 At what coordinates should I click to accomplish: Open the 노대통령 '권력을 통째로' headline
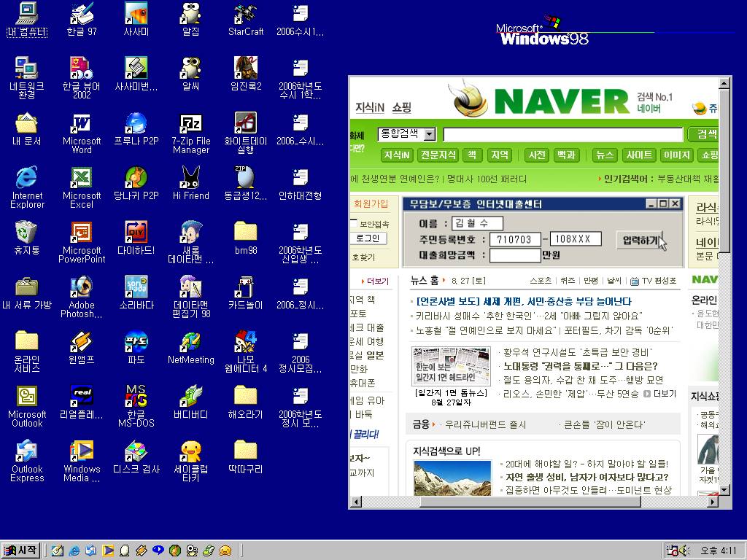tap(580, 366)
